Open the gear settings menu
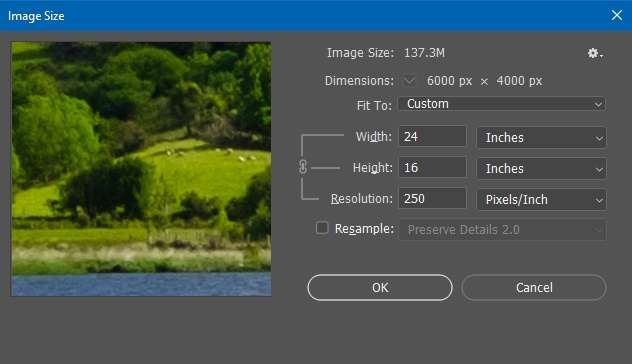Viewport: 632px width, 364px height. click(595, 53)
